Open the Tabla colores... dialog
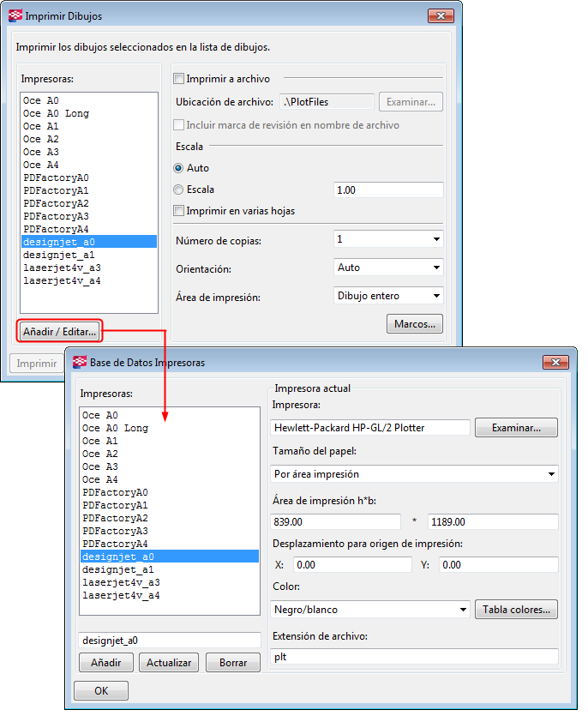 tap(516, 610)
